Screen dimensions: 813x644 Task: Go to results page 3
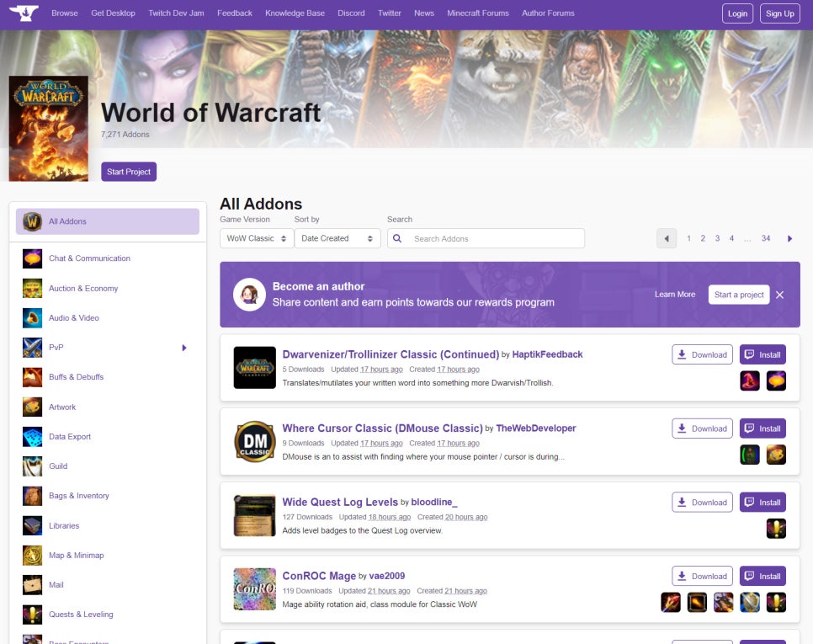717,238
